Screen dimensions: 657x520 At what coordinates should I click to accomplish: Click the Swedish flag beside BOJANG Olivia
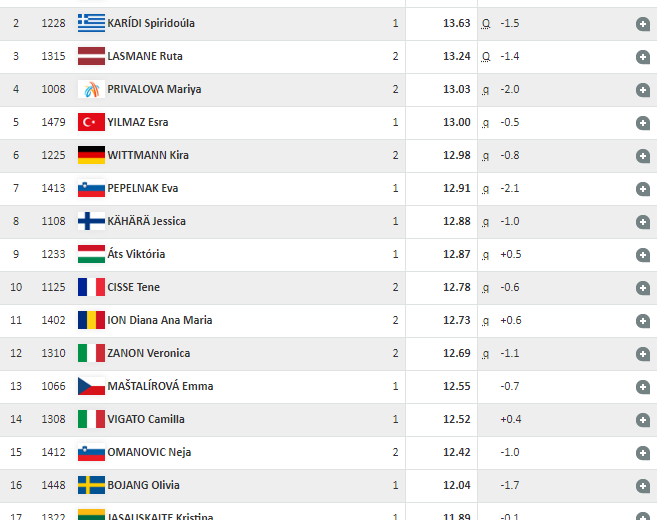[x=91, y=485]
